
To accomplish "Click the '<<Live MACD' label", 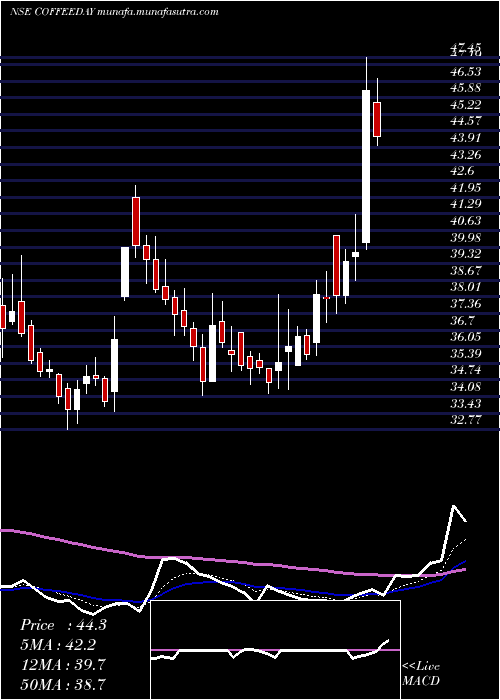I will pyautogui.click(x=421, y=674).
